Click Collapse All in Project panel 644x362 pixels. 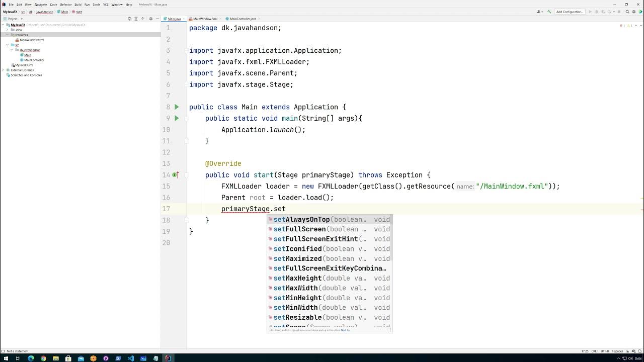(142, 19)
